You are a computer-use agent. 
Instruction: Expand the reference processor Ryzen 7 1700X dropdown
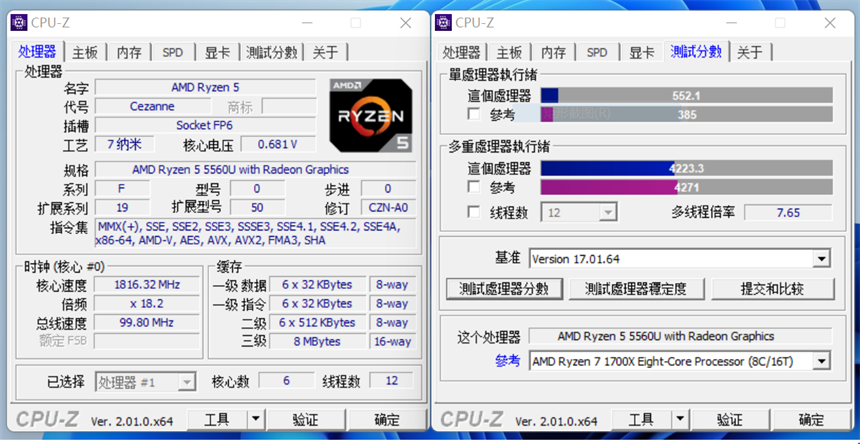[821, 361]
